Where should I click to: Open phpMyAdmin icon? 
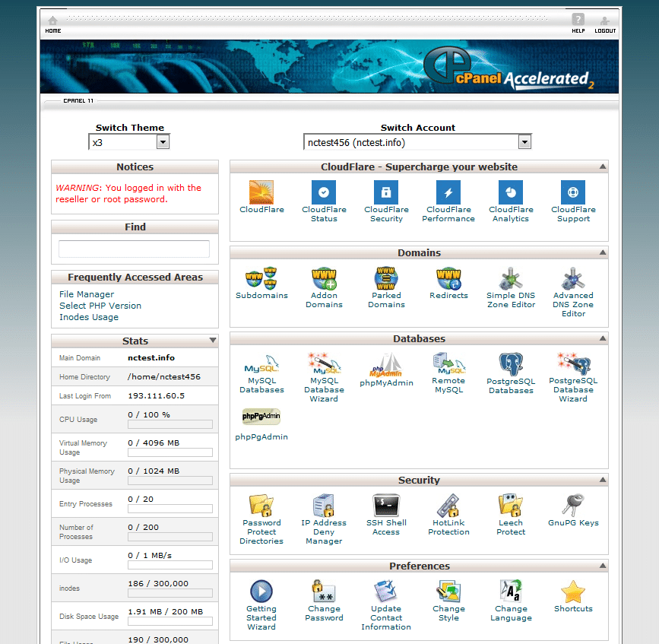tap(386, 365)
